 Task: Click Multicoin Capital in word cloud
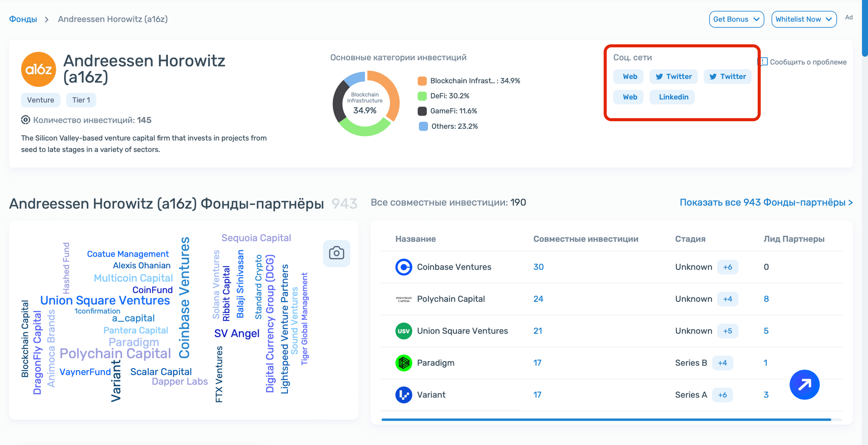(x=133, y=278)
